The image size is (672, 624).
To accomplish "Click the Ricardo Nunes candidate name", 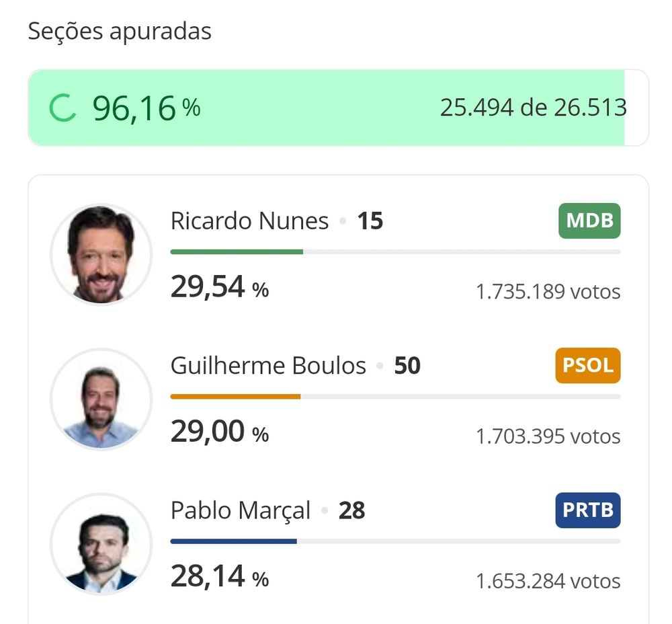I will (249, 221).
